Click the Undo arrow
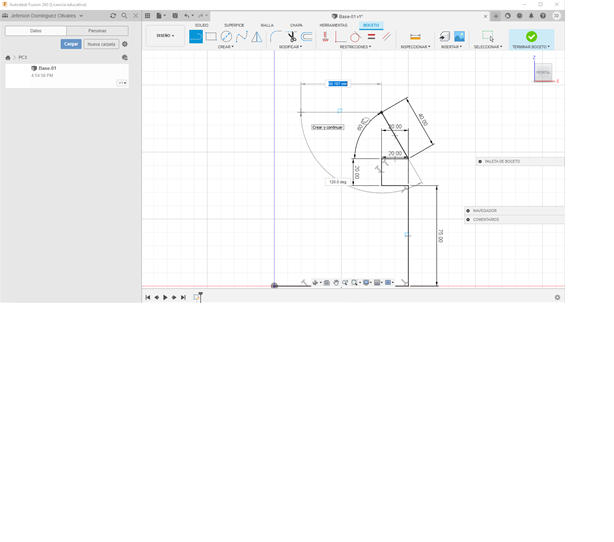Screen dimensions: 614x542 187,16
